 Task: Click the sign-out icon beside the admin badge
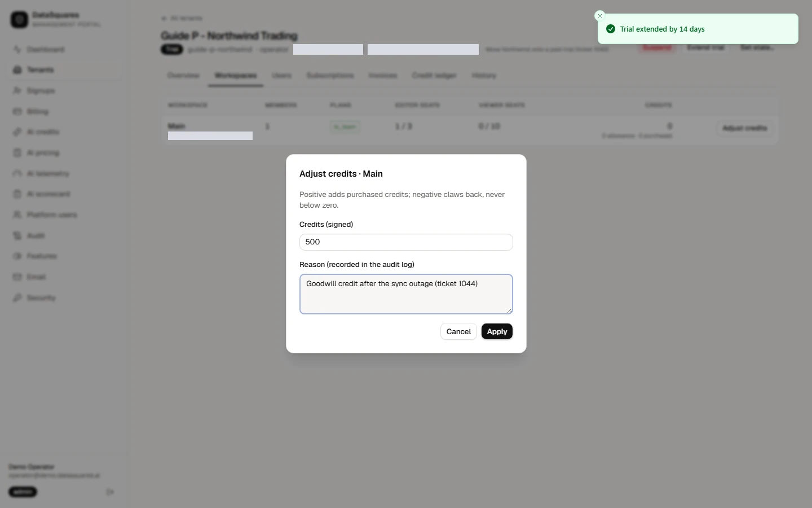pyautogui.click(x=110, y=492)
